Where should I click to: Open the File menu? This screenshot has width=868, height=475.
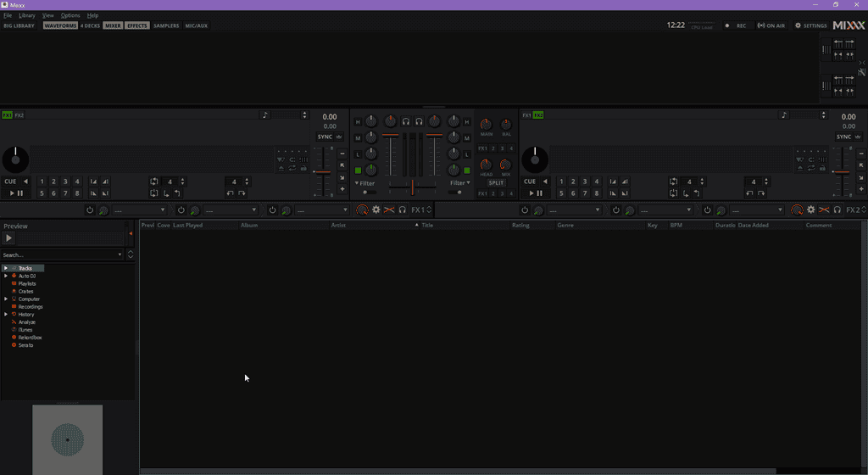8,15
